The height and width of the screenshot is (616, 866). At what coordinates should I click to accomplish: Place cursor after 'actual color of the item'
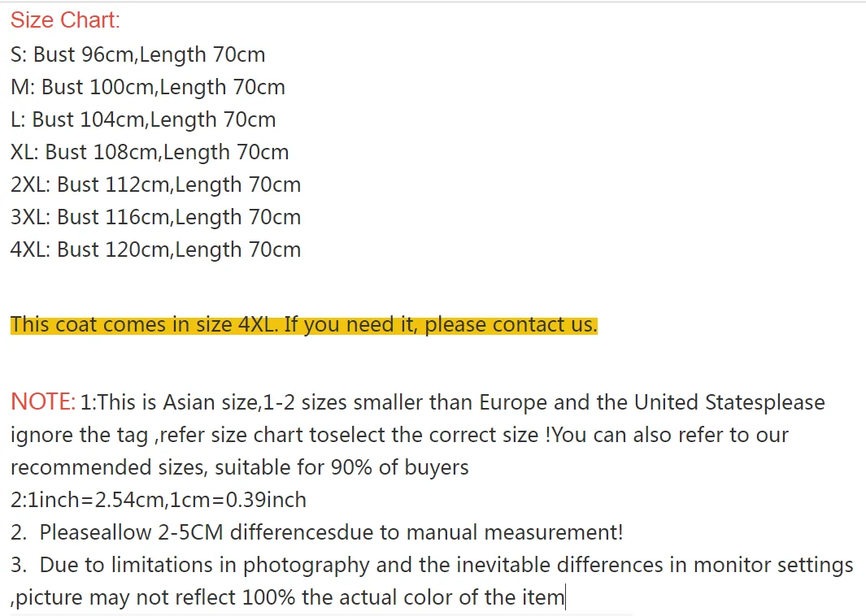click(565, 598)
